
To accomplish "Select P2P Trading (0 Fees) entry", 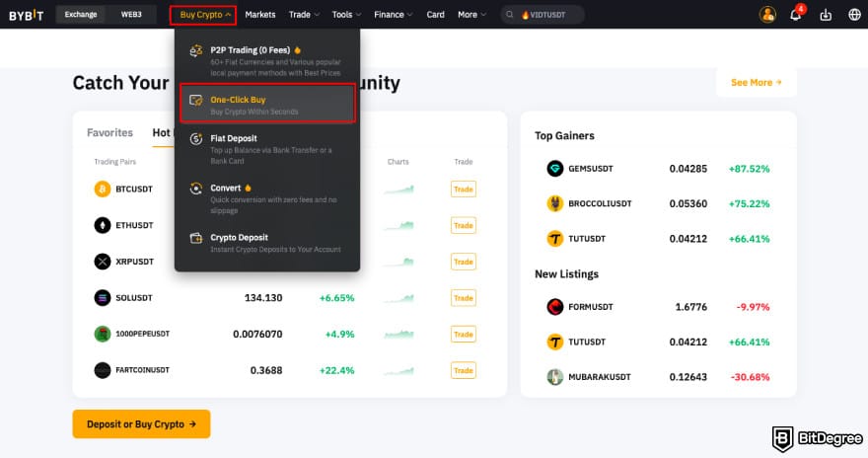I will pos(267,61).
